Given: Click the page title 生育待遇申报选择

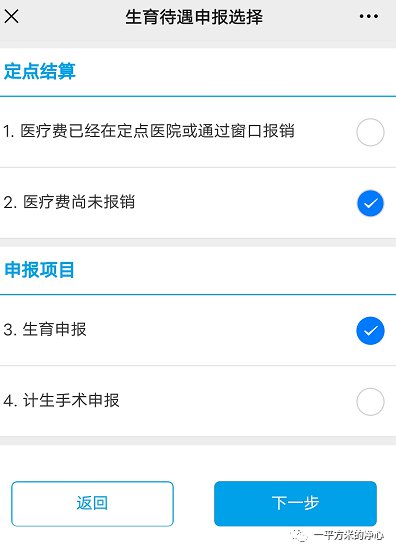Looking at the screenshot, I should [194, 17].
